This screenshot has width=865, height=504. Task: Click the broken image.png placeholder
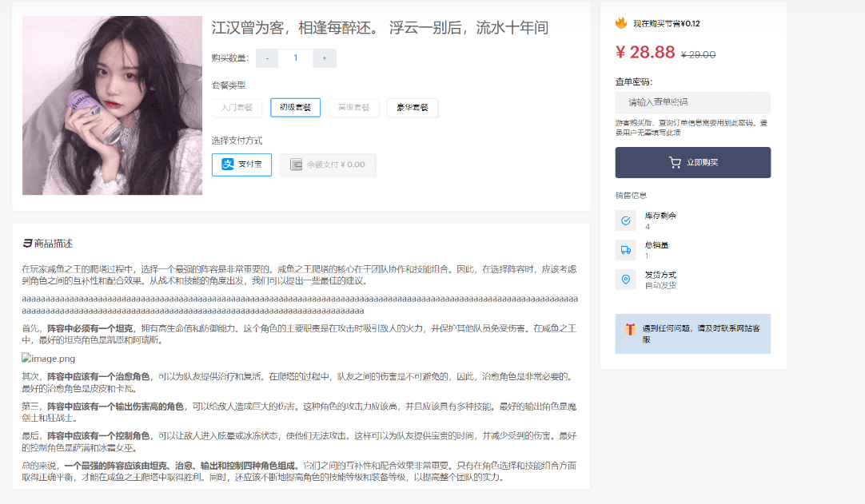49,359
